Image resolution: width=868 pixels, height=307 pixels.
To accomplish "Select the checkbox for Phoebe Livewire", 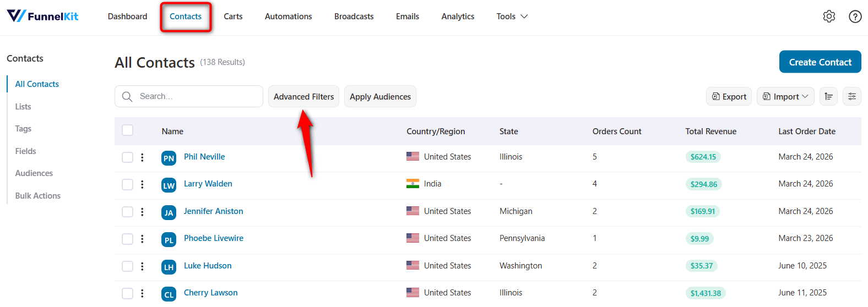I will coord(127,239).
